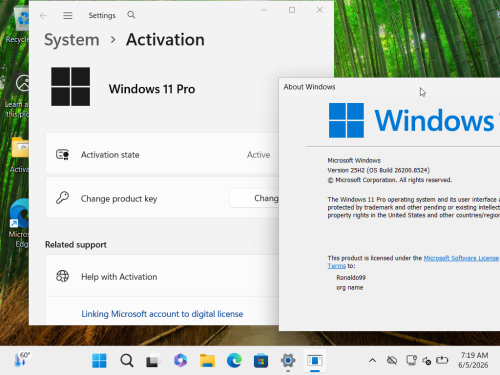Click the Change product key button
This screenshot has width=500, height=375.
[x=254, y=198]
